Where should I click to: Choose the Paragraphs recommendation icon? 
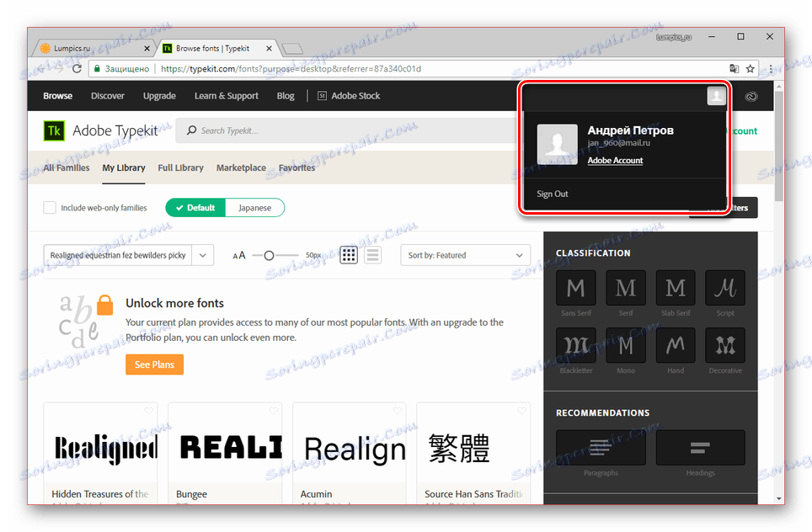coord(601,448)
